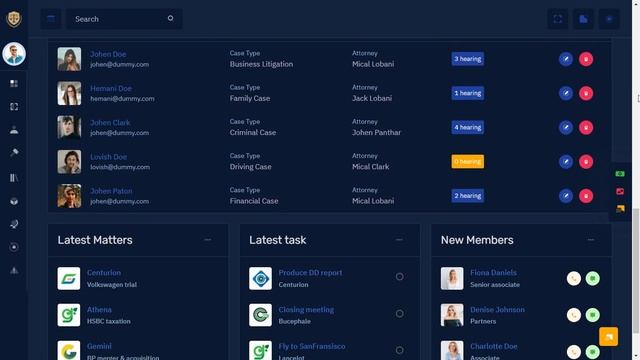
Task: Open the dashboard grid icon in the sidebar
Action: (x=14, y=83)
